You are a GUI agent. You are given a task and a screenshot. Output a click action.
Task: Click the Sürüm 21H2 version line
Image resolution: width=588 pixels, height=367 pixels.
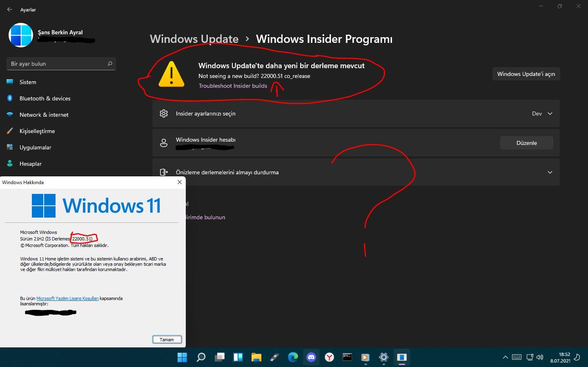[57, 239]
